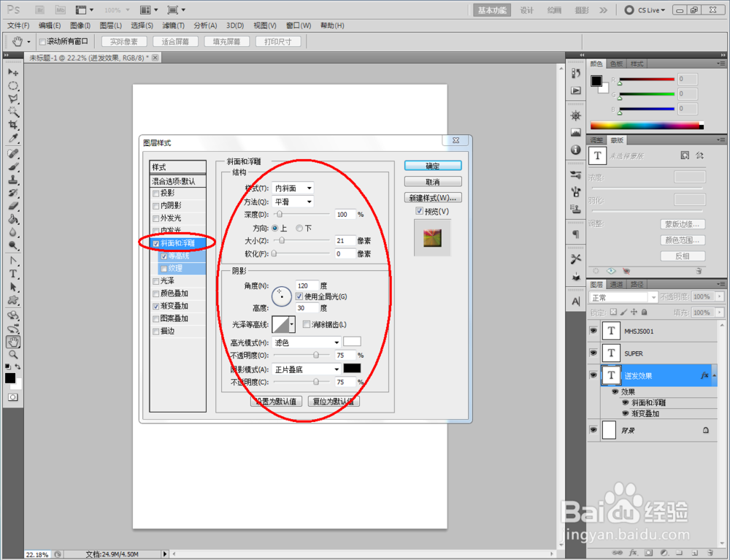
Task: Switch to the 色板 tab
Action: click(616, 64)
